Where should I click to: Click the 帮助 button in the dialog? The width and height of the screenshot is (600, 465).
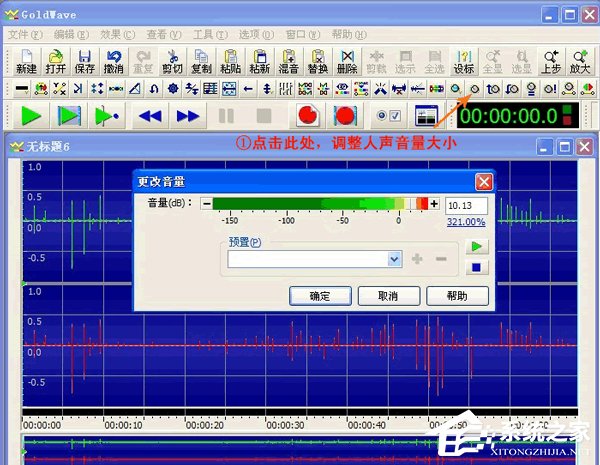pos(457,296)
